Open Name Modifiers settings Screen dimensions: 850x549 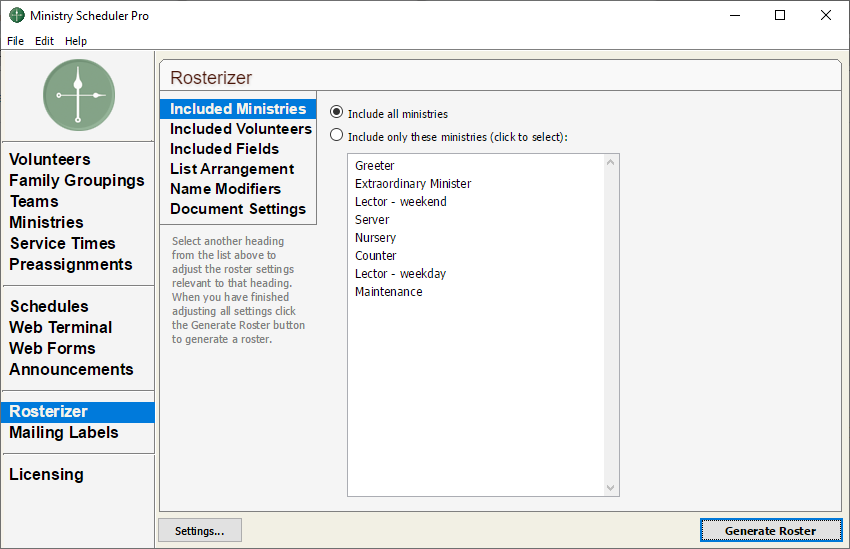(x=226, y=189)
